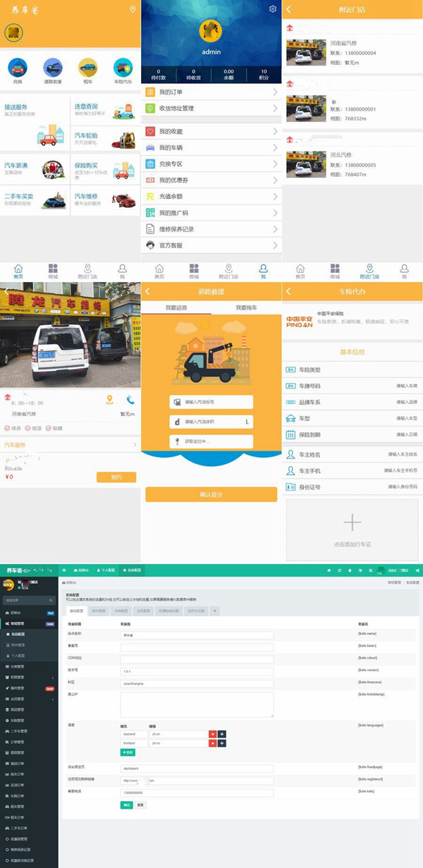Screen dimensions: 423x868
Task: Open settings gear on admin profile
Action: 273,8
